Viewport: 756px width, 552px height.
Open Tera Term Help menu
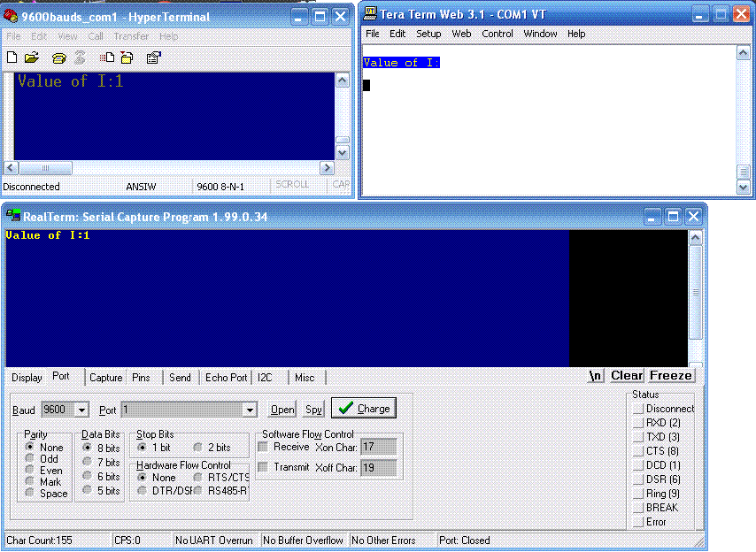(576, 34)
